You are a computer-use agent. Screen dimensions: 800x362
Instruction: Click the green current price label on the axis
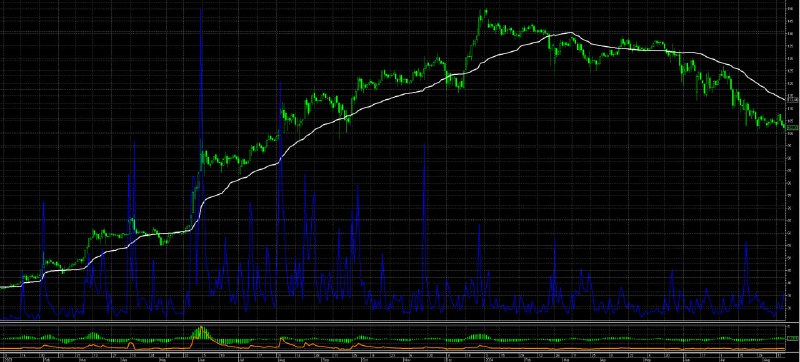(x=792, y=127)
